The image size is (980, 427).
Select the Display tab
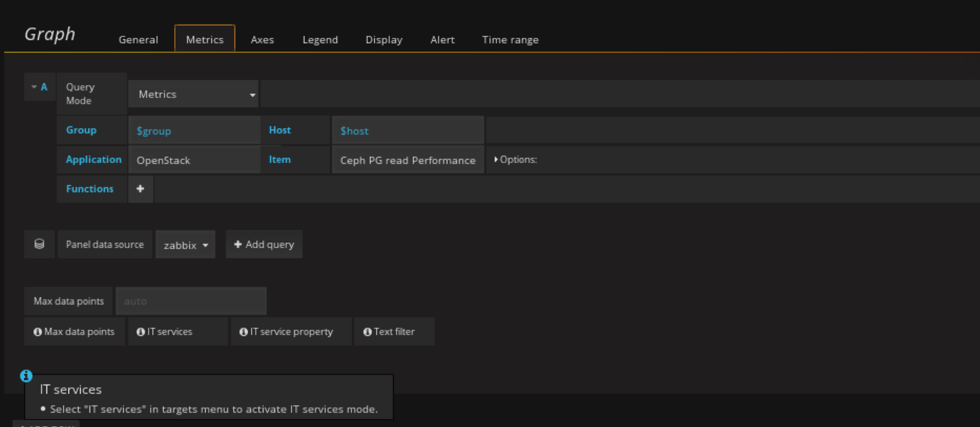click(x=383, y=40)
